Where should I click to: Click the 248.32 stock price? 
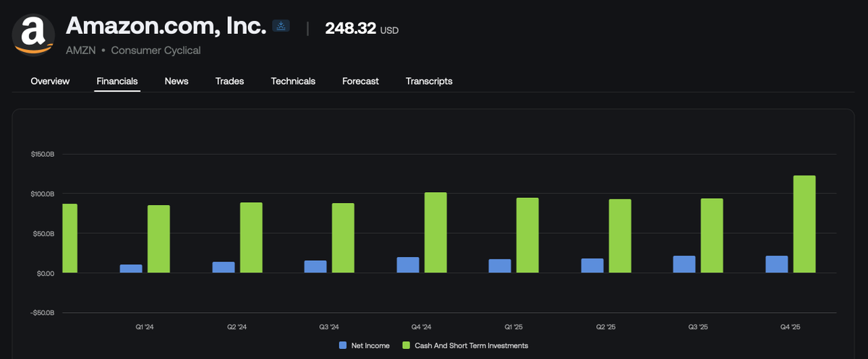coord(349,28)
